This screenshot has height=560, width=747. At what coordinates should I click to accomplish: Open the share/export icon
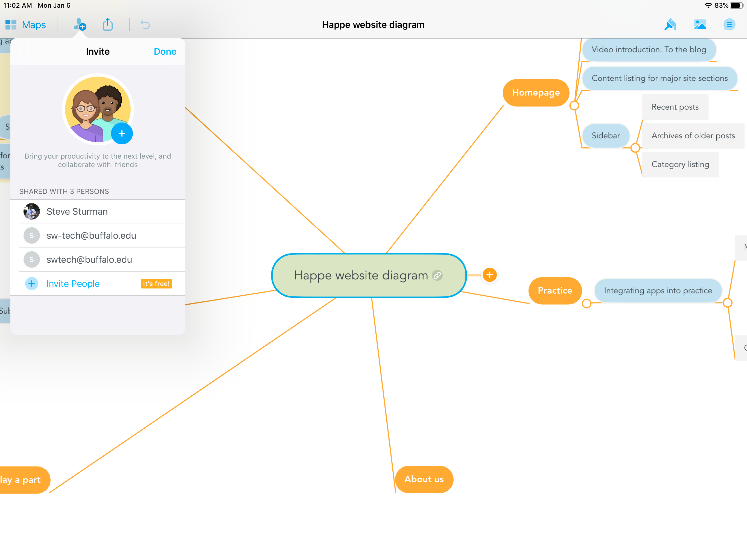coord(107,25)
